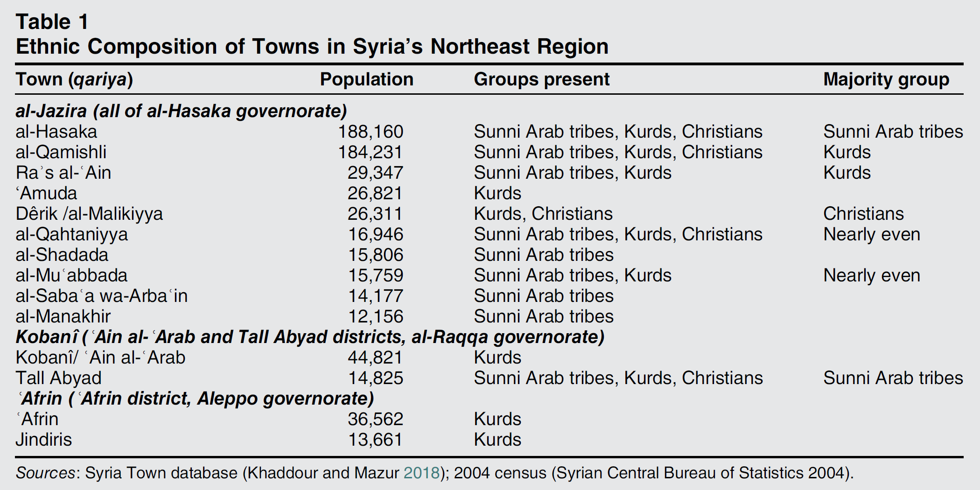Click the Table 1 title
The image size is (980, 490).
pyautogui.click(x=52, y=22)
